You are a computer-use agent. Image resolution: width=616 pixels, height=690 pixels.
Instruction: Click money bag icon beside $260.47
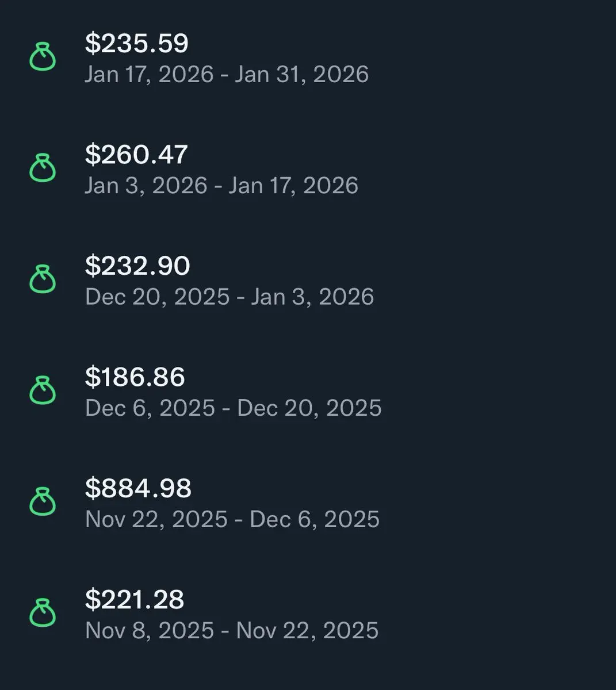pos(43,168)
